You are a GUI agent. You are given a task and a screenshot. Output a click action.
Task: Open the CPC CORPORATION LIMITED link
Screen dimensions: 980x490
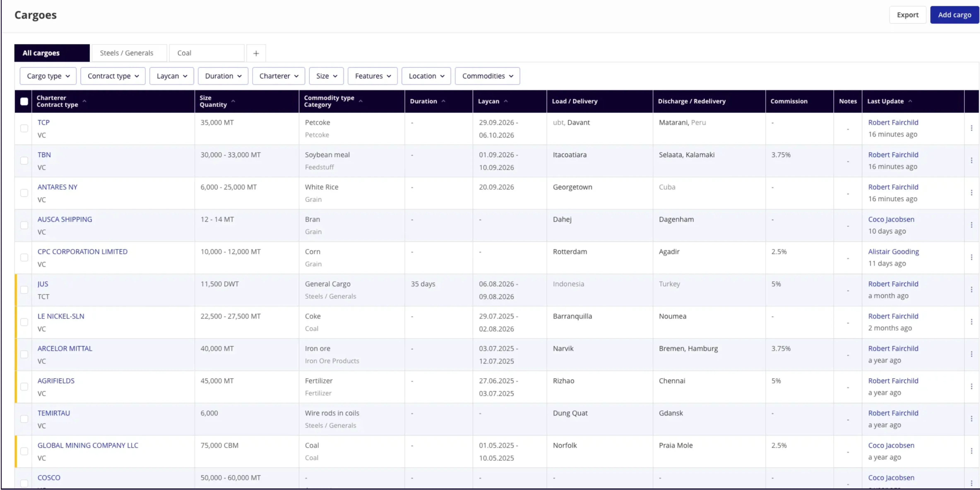[x=83, y=252]
